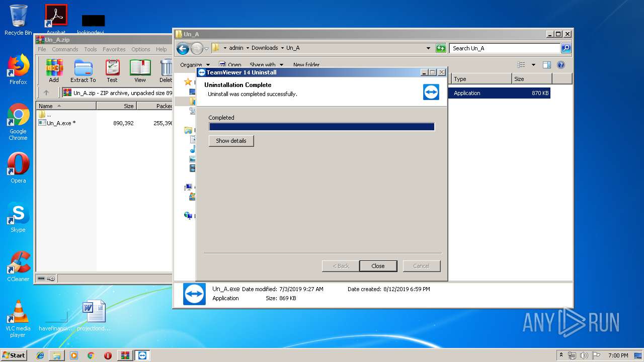Click the Opera taskbar icon
644x362 pixels.
pyautogui.click(x=108, y=355)
